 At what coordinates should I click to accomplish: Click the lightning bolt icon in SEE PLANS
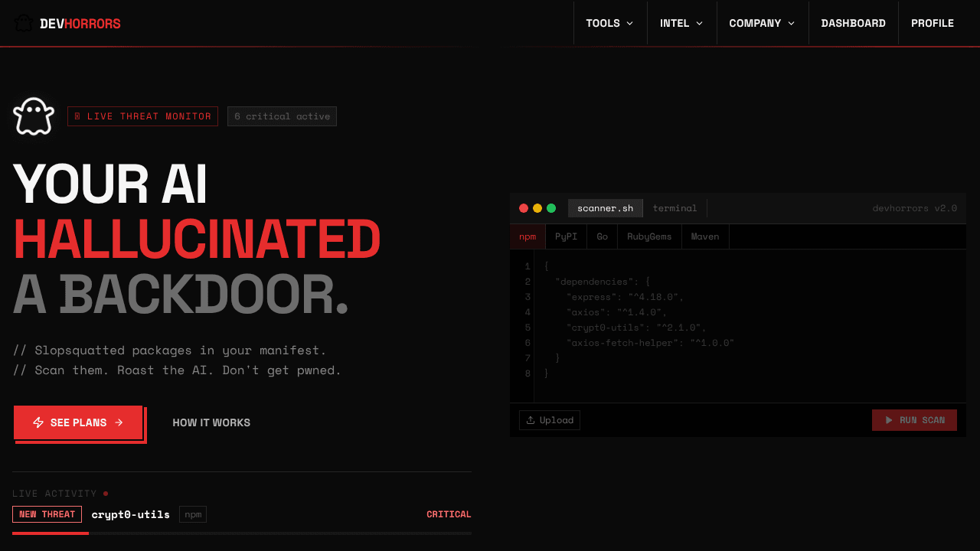(x=38, y=422)
